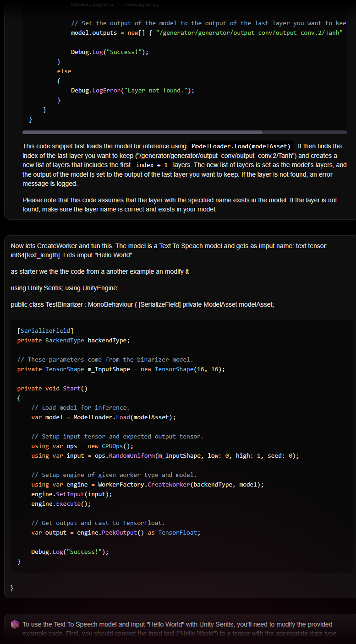Click Debug.Log("Success!") inside the Start method

pos(70,552)
